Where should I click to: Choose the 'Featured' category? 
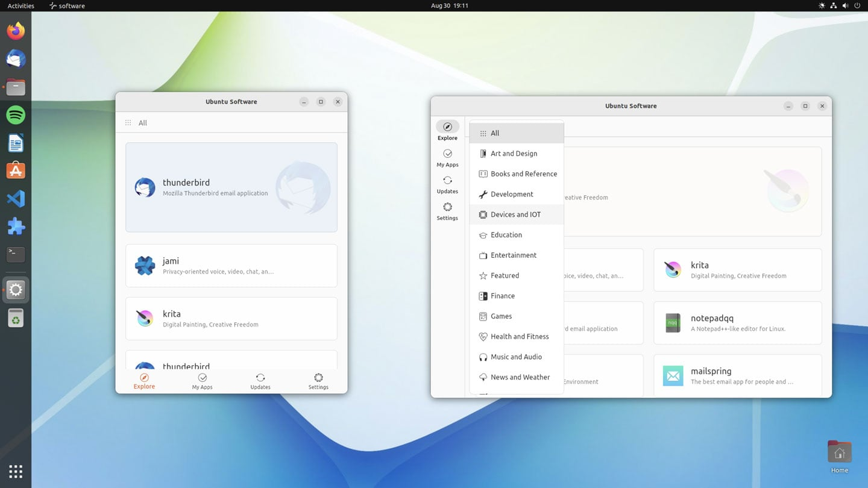(517, 275)
